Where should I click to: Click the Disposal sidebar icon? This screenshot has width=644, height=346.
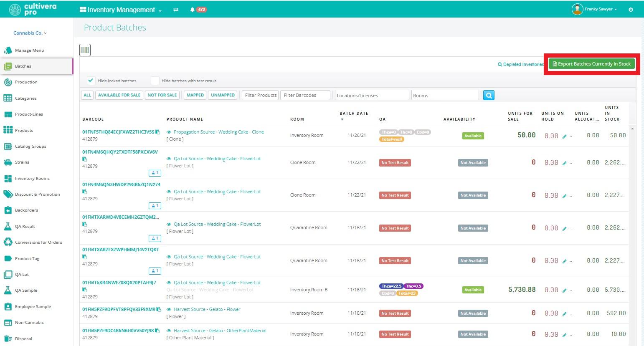[x=8, y=338]
